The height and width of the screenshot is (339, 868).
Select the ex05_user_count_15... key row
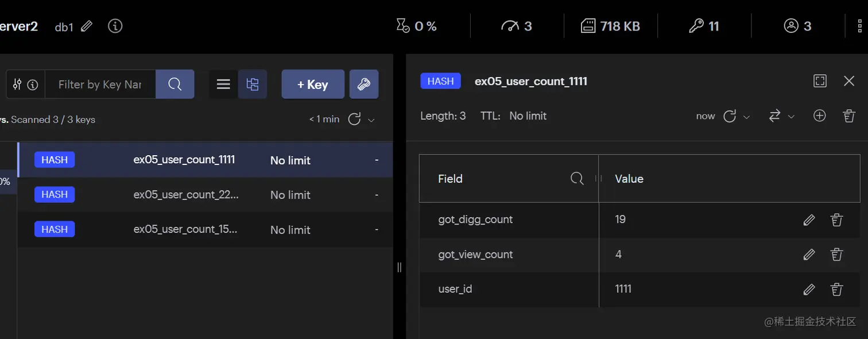point(205,229)
